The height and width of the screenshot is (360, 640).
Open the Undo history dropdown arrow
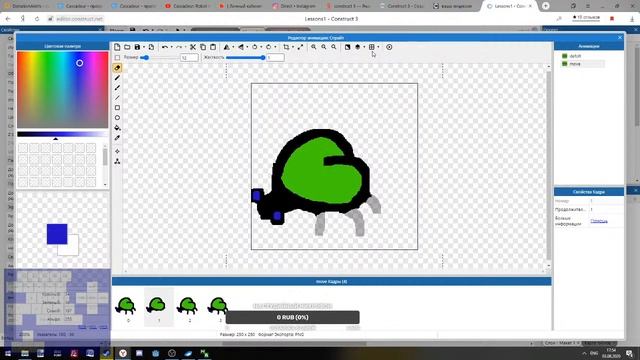pyautogui.click(x=171, y=47)
